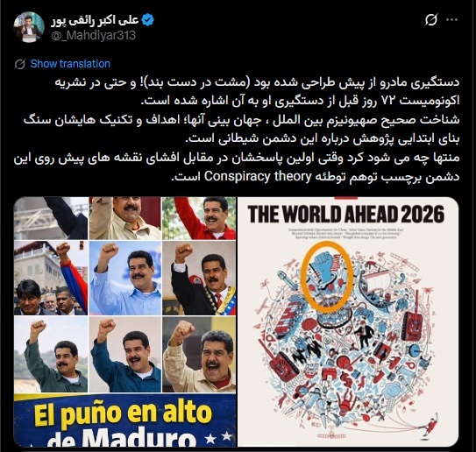The image size is (476, 452).
Task: Click the Maduro photo in red jacket
Action: pos(199,218)
